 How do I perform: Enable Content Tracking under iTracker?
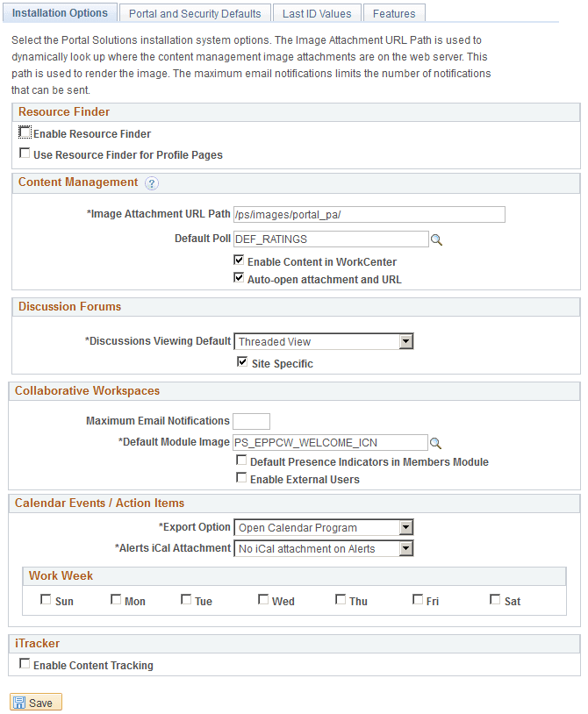pos(25,663)
